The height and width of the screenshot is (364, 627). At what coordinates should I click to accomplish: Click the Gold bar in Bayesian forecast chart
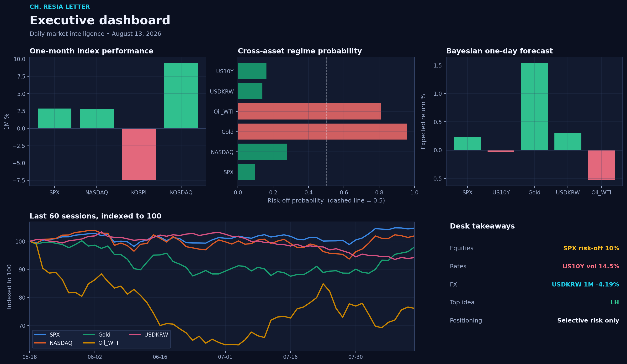[534, 106]
